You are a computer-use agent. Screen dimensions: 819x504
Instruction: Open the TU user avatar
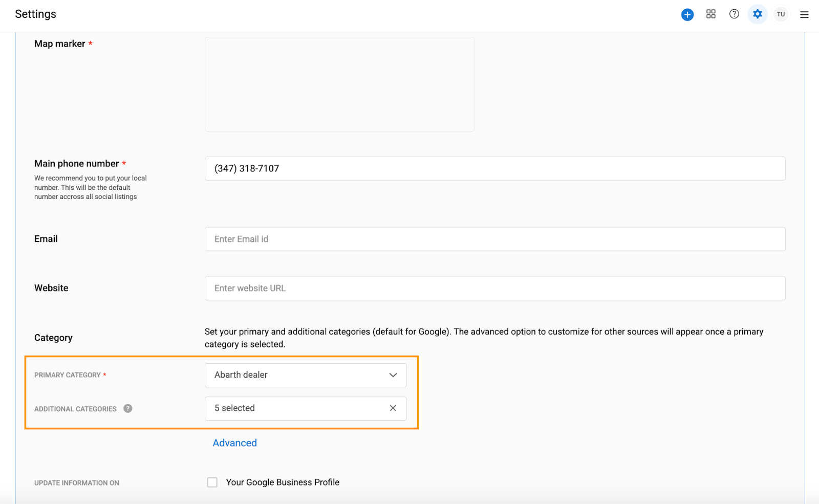pyautogui.click(x=781, y=14)
